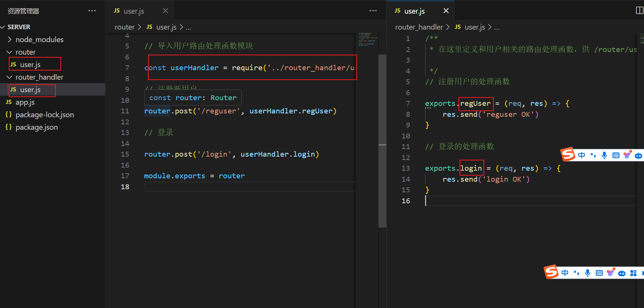
Task: Click the vertical scrollbar thumb of the left editor
Action: [x=382, y=140]
